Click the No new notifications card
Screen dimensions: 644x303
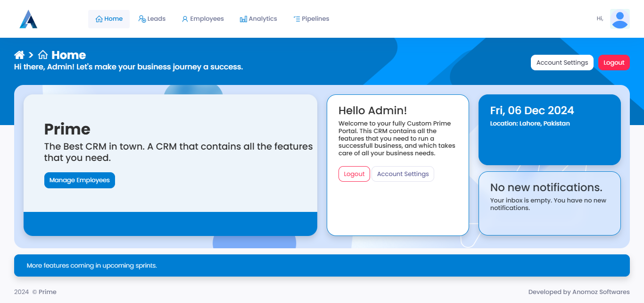[549, 203]
